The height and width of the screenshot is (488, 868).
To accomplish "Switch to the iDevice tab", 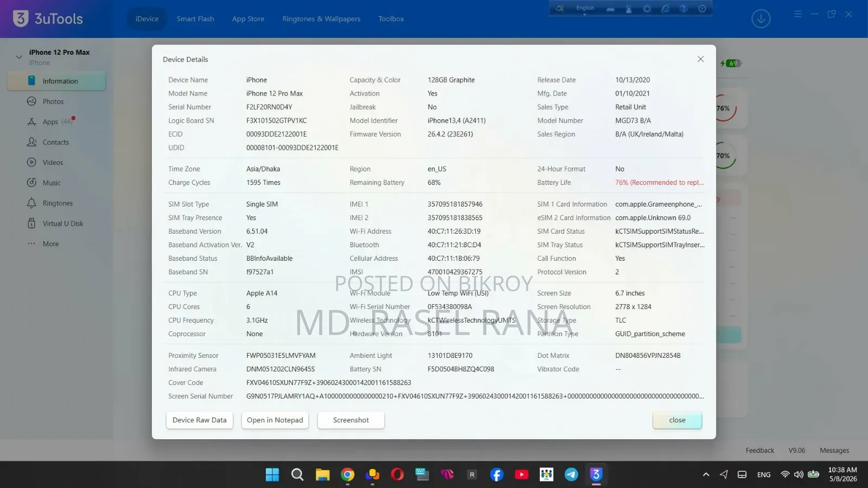I will (147, 18).
